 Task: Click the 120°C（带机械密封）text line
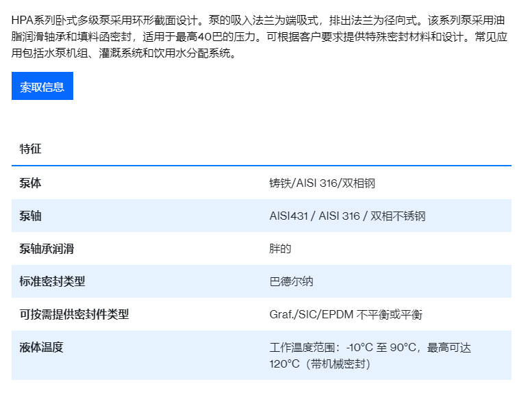(320, 363)
